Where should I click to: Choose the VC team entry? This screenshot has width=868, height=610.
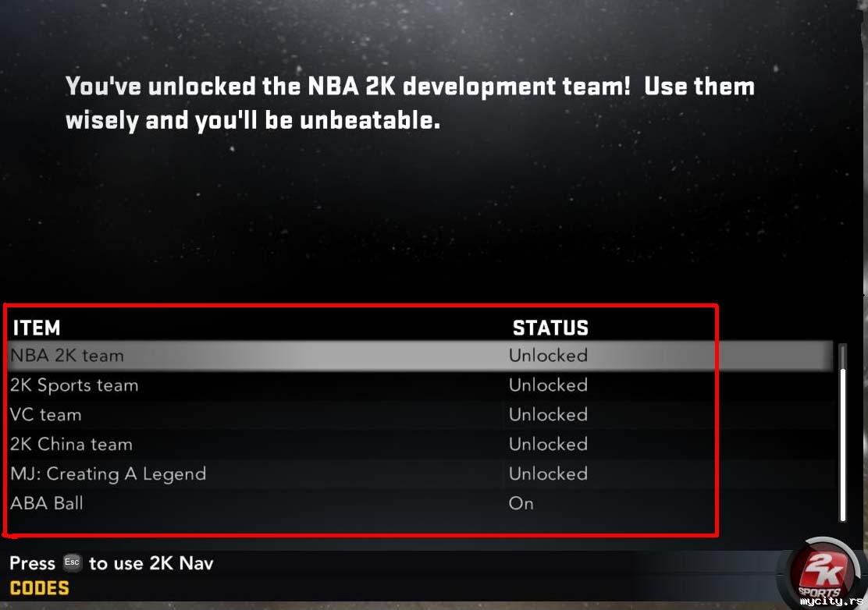click(46, 415)
